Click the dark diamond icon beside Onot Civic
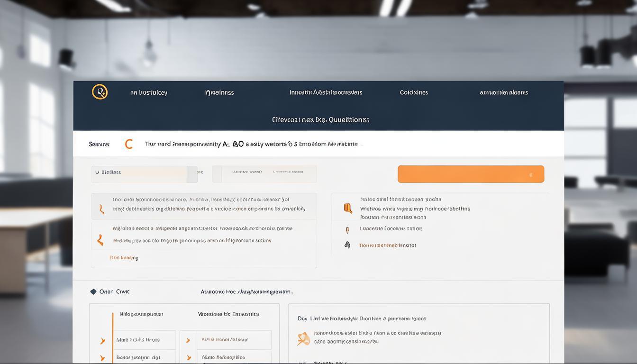 93,291
